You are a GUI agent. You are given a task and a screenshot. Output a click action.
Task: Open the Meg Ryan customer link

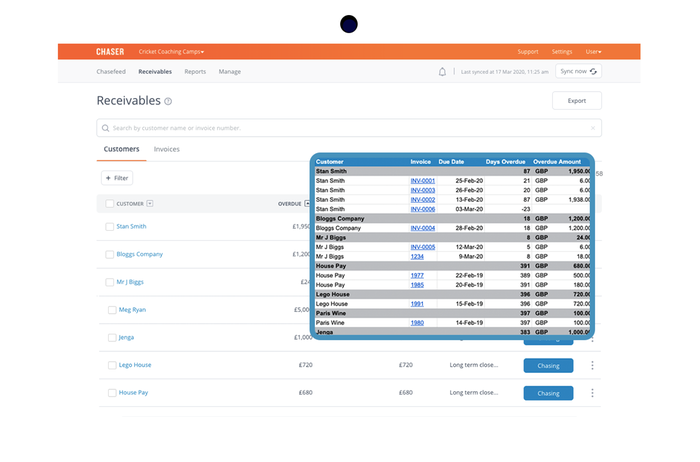(x=132, y=309)
